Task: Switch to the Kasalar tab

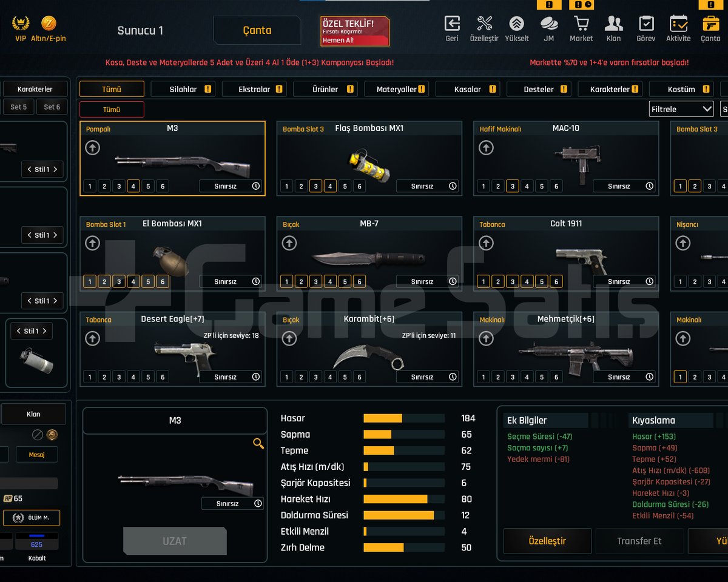Action: pos(468,89)
